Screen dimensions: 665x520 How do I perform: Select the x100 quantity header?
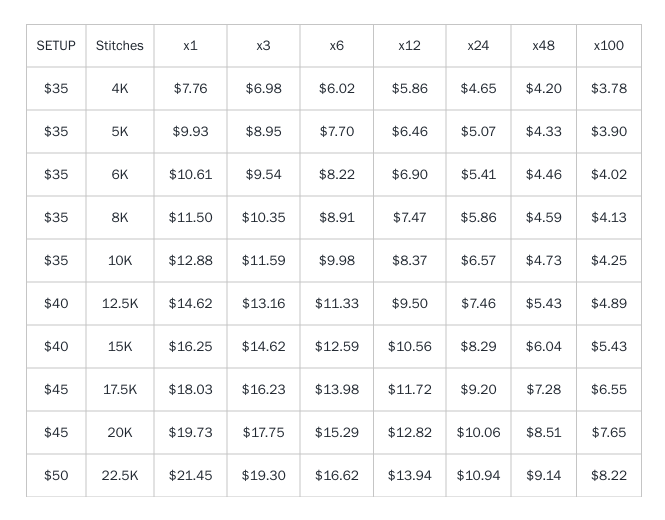pyautogui.click(x=609, y=45)
